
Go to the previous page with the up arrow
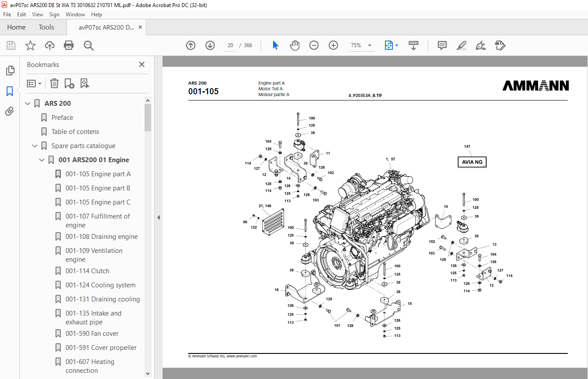tap(191, 45)
